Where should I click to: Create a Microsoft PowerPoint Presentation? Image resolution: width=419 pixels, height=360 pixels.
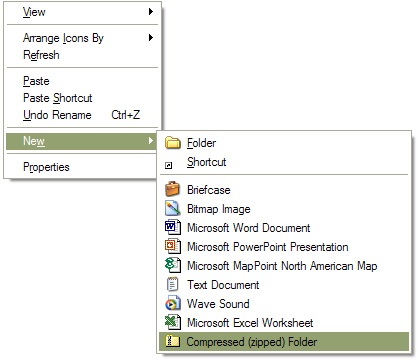(284, 247)
